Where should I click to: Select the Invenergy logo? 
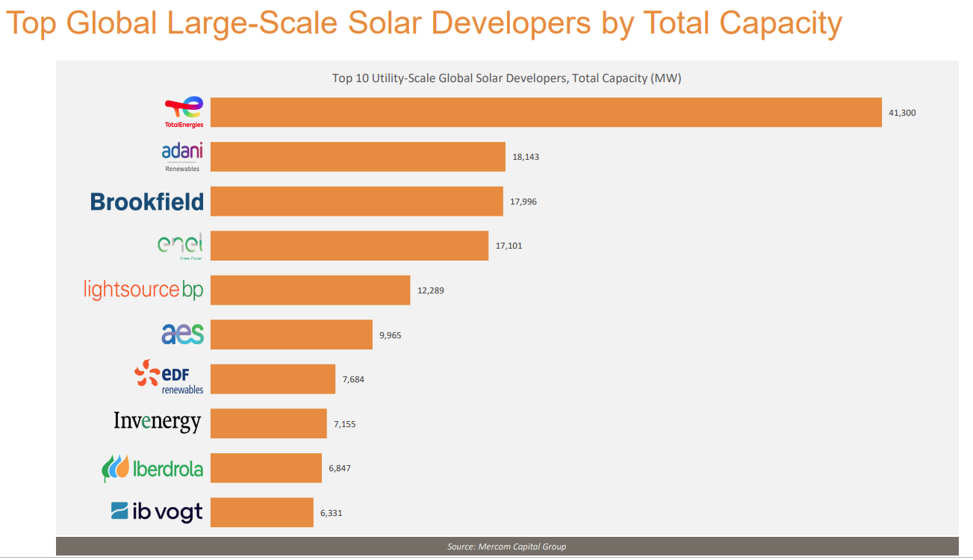tap(158, 422)
